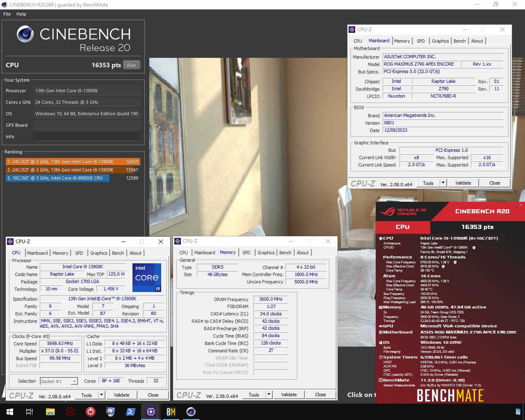Click the OS section icon in BenchMate panel
The width and height of the screenshot is (525, 420).
[381, 342]
